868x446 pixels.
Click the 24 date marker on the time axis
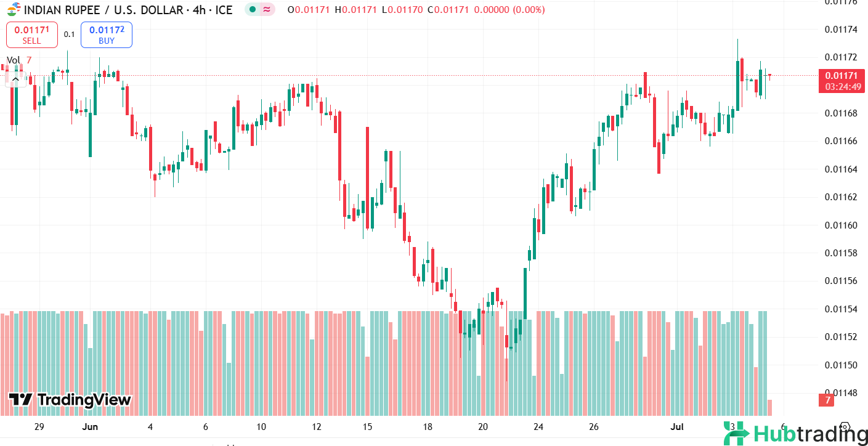pyautogui.click(x=538, y=427)
